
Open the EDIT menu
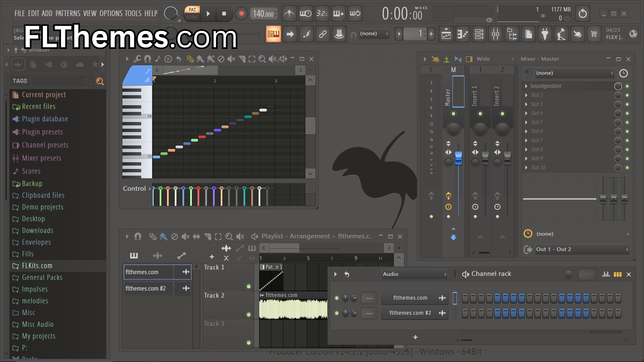[x=34, y=13]
